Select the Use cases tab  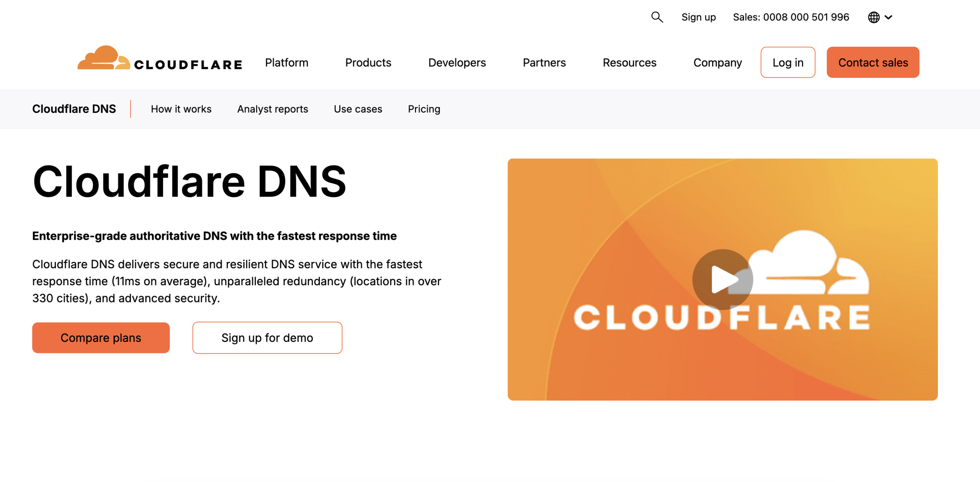(358, 109)
